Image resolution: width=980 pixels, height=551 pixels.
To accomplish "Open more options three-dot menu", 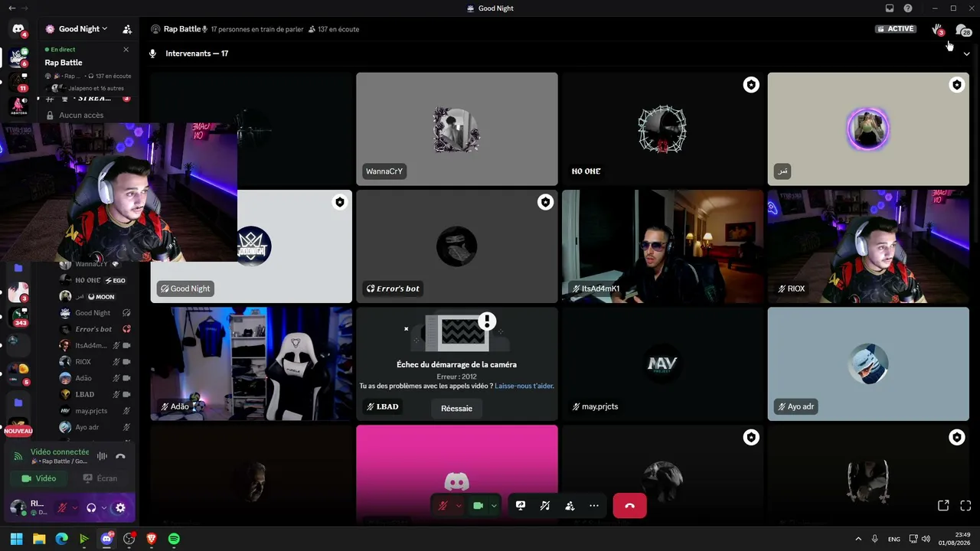I will 594,506.
